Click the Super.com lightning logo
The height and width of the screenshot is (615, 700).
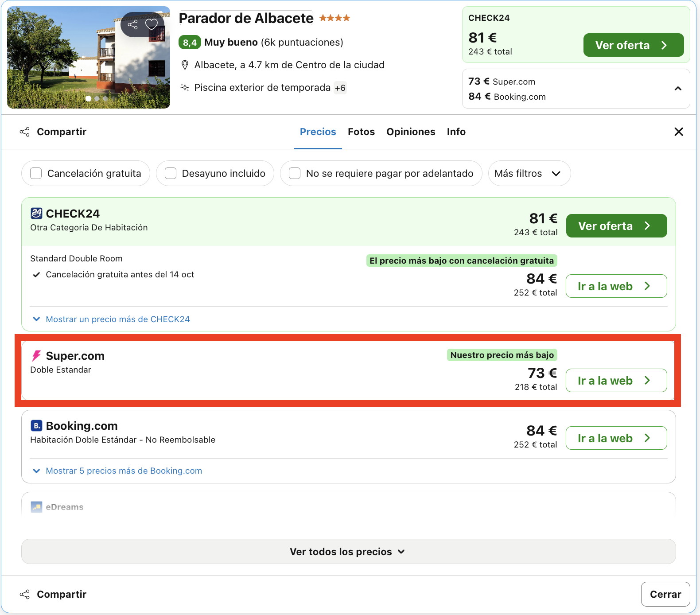36,356
